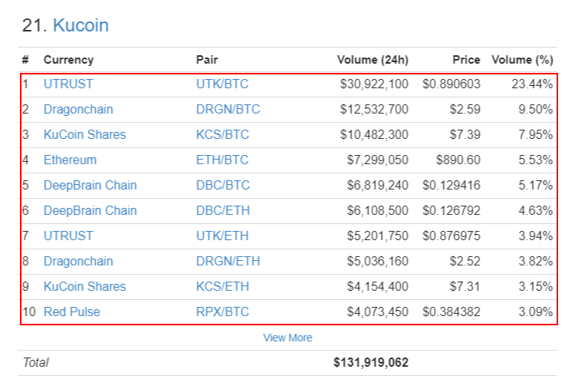Select the 5.53% volume share cell

[536, 160]
